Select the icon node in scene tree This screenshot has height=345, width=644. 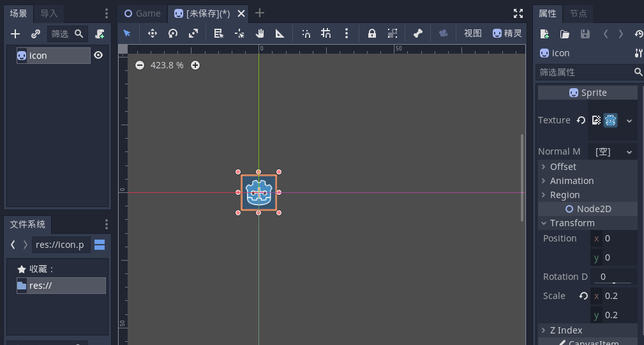54,56
